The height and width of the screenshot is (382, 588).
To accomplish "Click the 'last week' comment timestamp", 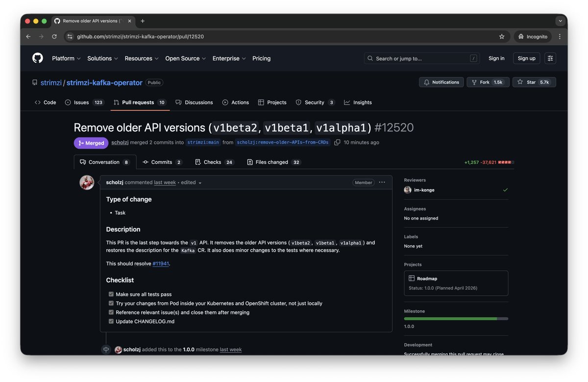I will click(165, 183).
